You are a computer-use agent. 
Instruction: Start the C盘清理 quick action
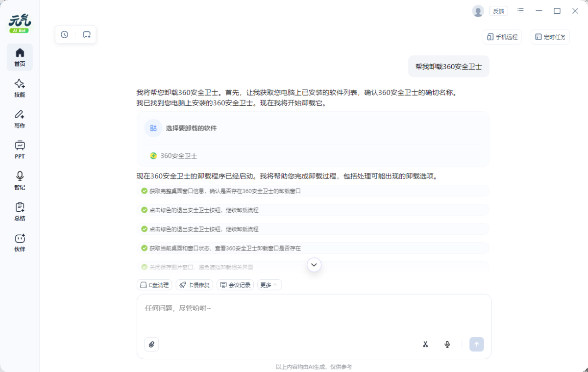point(154,284)
